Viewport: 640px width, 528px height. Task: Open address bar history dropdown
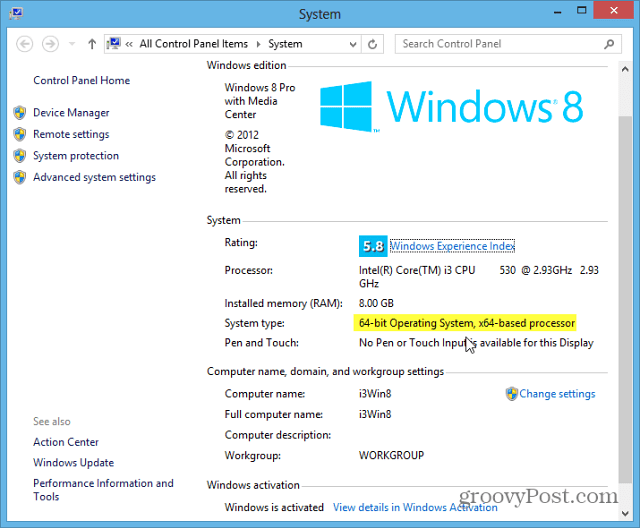tap(353, 44)
